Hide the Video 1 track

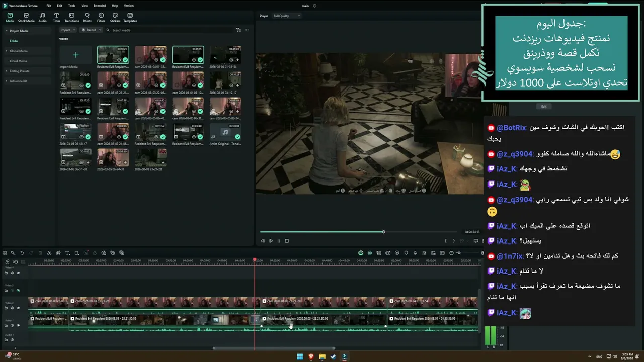click(18, 325)
